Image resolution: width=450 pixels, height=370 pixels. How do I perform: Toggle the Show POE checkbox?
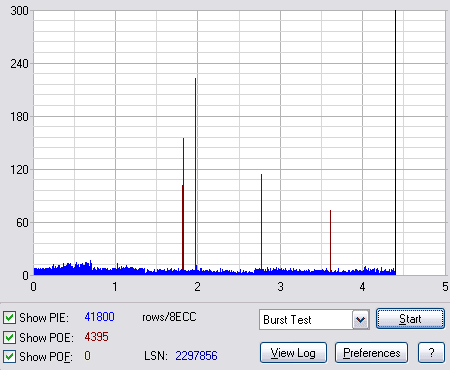(9, 337)
